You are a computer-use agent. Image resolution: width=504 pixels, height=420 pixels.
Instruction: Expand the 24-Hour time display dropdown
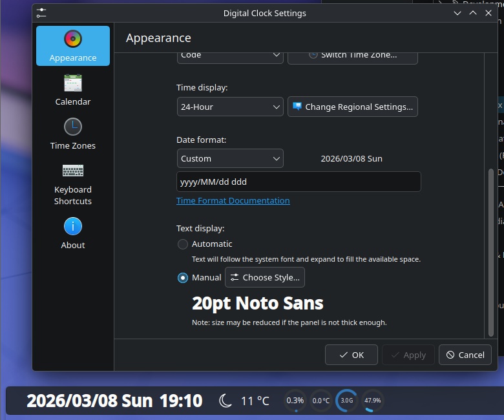coord(230,107)
